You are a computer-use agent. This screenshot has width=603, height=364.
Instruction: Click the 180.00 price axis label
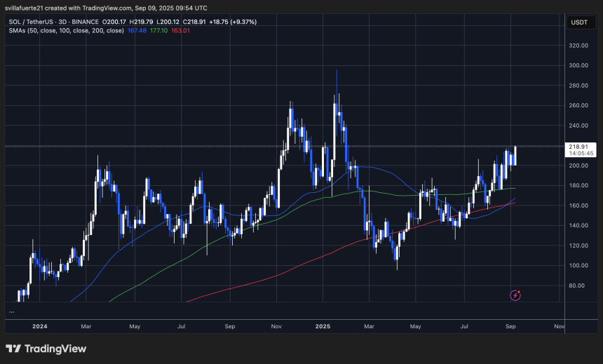click(578, 185)
